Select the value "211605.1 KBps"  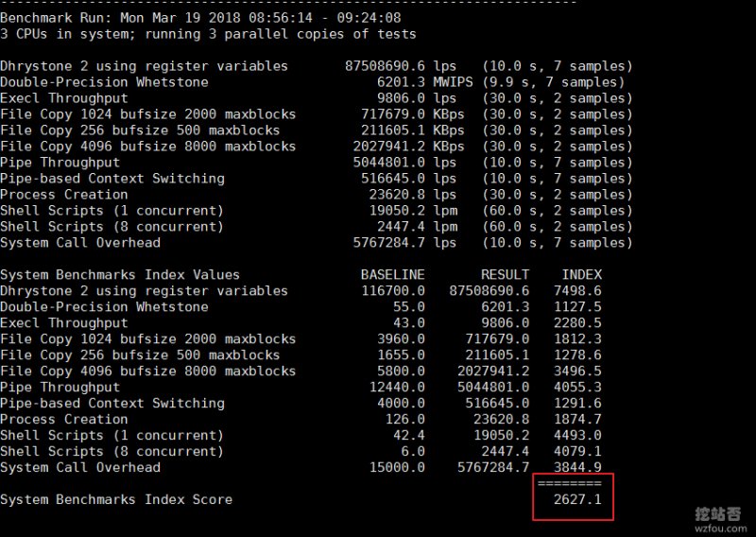pos(413,130)
